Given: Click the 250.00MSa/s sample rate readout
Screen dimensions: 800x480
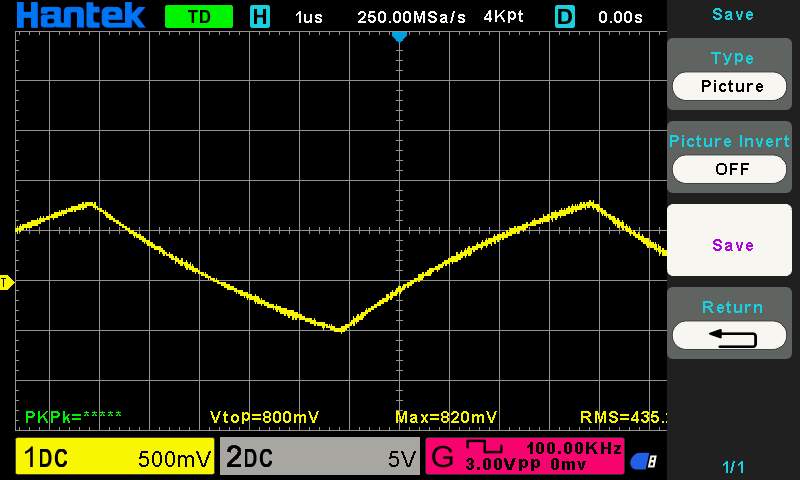Looking at the screenshot, I should click(411, 17).
